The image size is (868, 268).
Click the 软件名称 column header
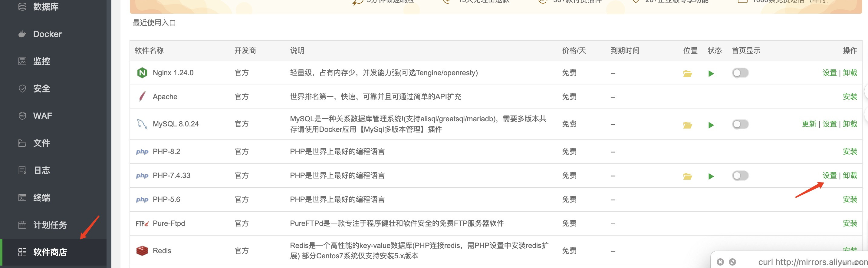(x=149, y=51)
